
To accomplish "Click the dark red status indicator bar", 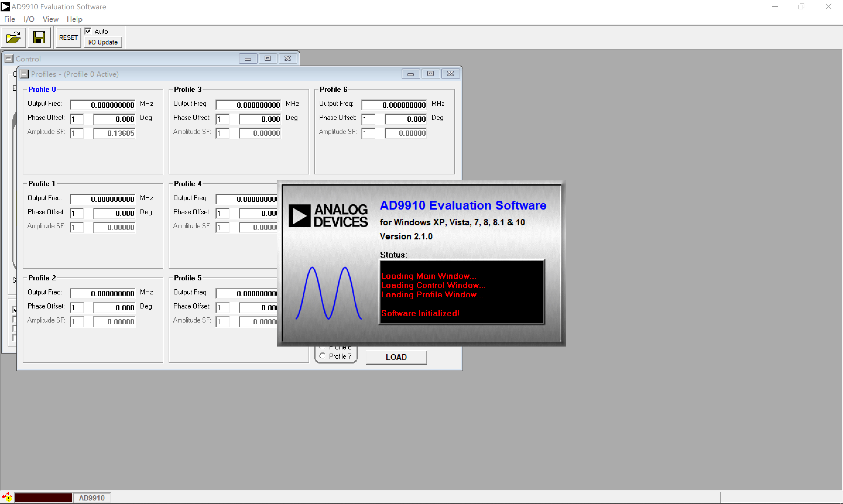I will pos(43,498).
